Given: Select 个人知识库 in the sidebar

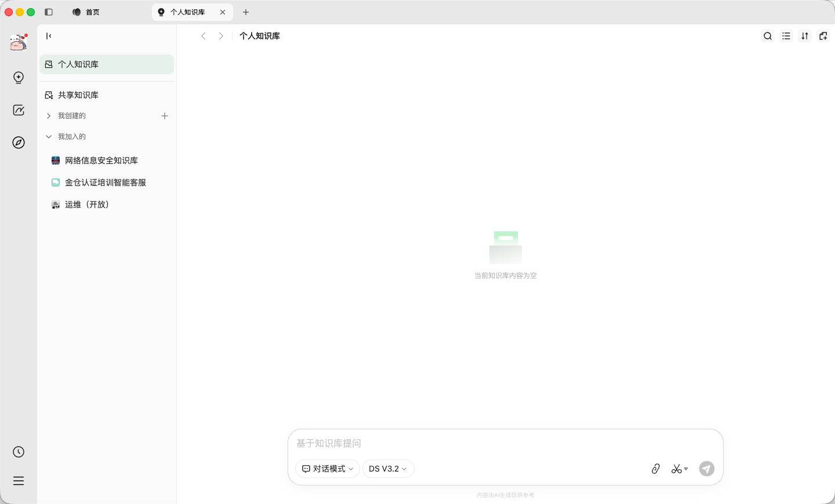Looking at the screenshot, I should tap(107, 64).
